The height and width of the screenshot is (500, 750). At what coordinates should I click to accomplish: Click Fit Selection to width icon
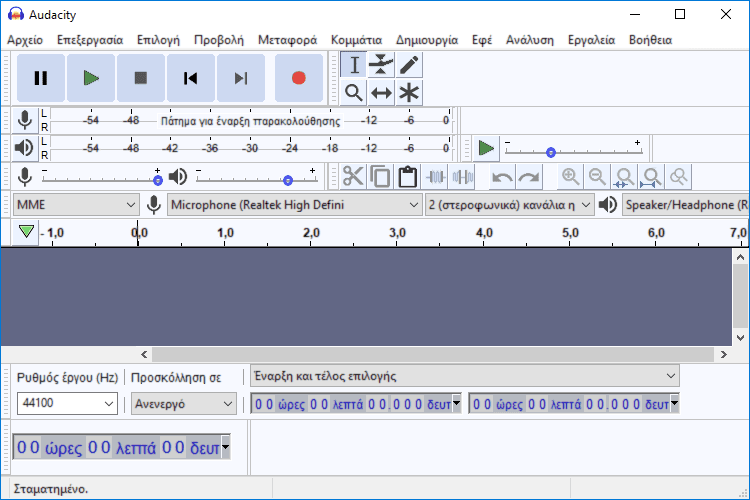625,177
